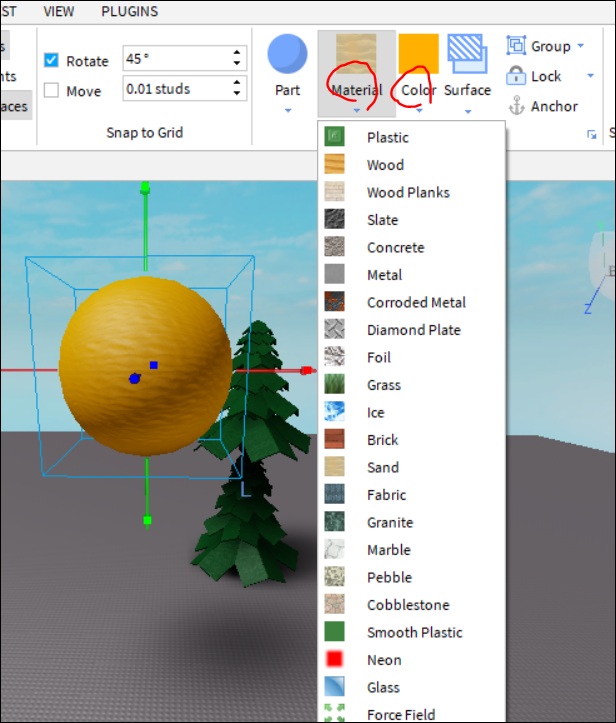Screen dimensions: 616x723
Task: Open the VIEW ribbon tab
Action: 59,12
